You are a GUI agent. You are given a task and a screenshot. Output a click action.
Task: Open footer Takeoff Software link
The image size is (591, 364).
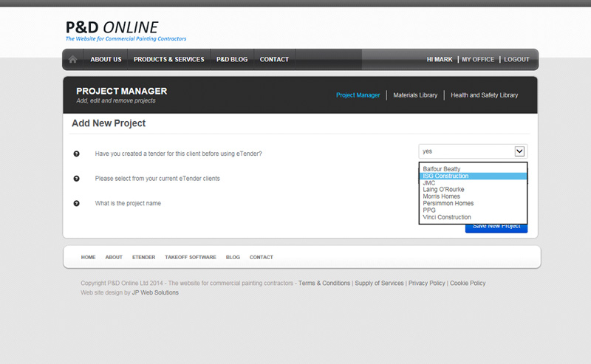coord(191,257)
